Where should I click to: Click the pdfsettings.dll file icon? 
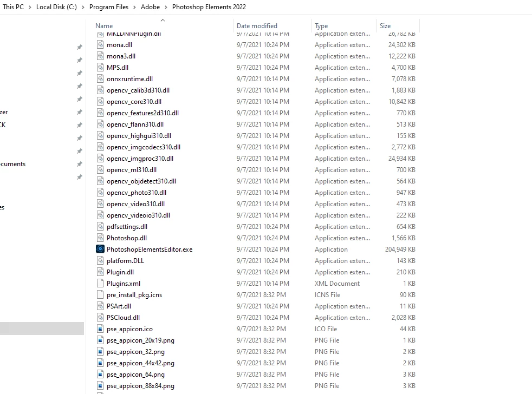100,226
